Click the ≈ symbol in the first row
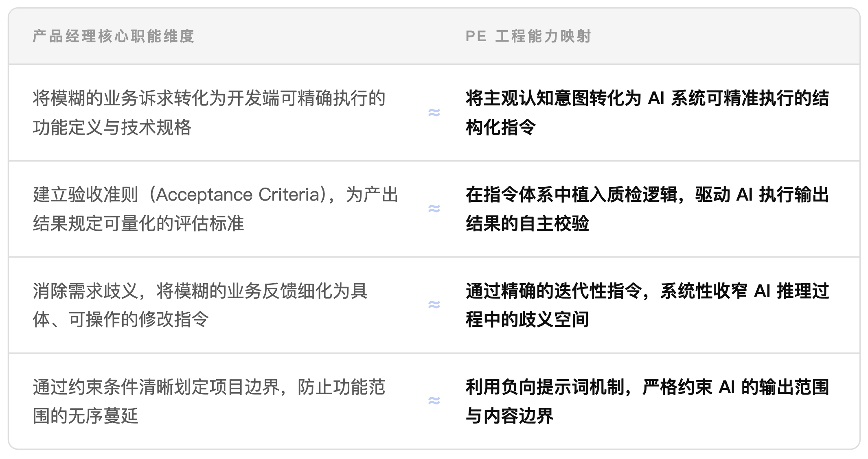The image size is (868, 459). click(434, 112)
